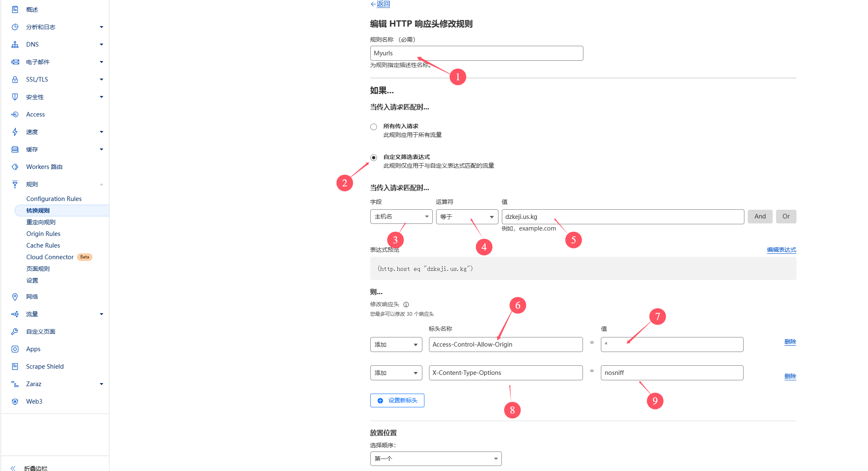This screenshot has height=471, width=868.
Task: Click the Zaraz sidebar icon
Action: (x=15, y=384)
